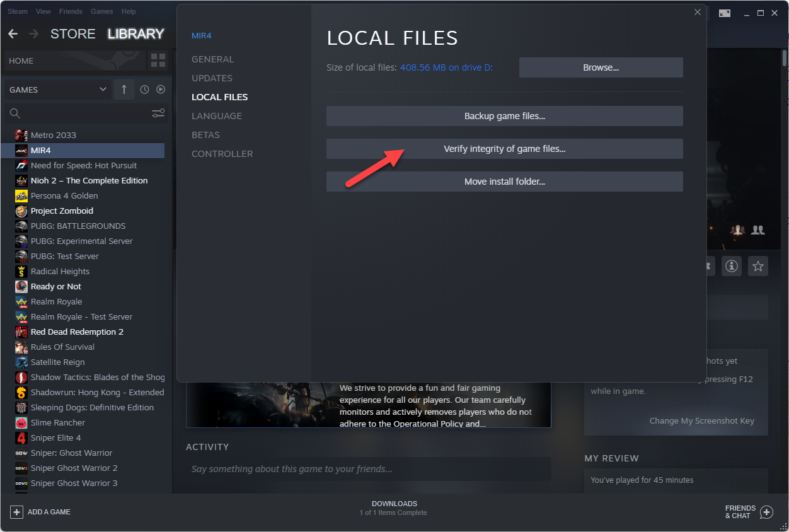Open Friends & Chat plus icon
789x532 pixels.
766,512
